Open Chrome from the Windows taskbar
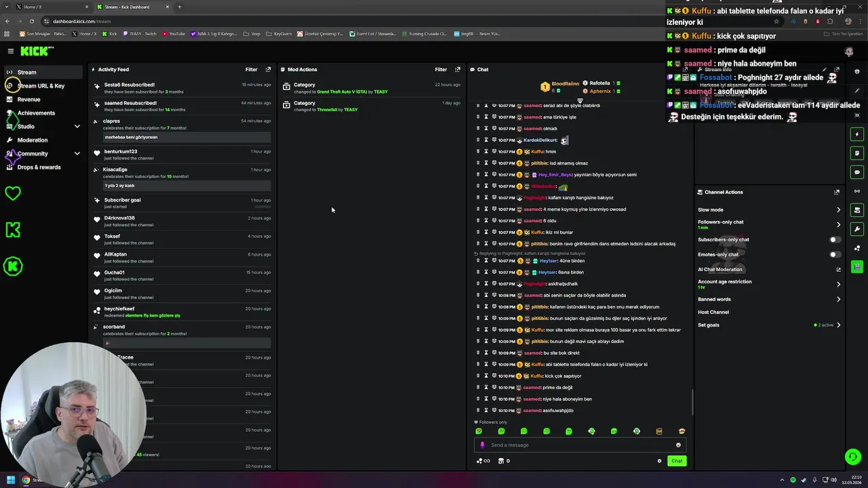The width and height of the screenshot is (868, 488). (x=26, y=480)
